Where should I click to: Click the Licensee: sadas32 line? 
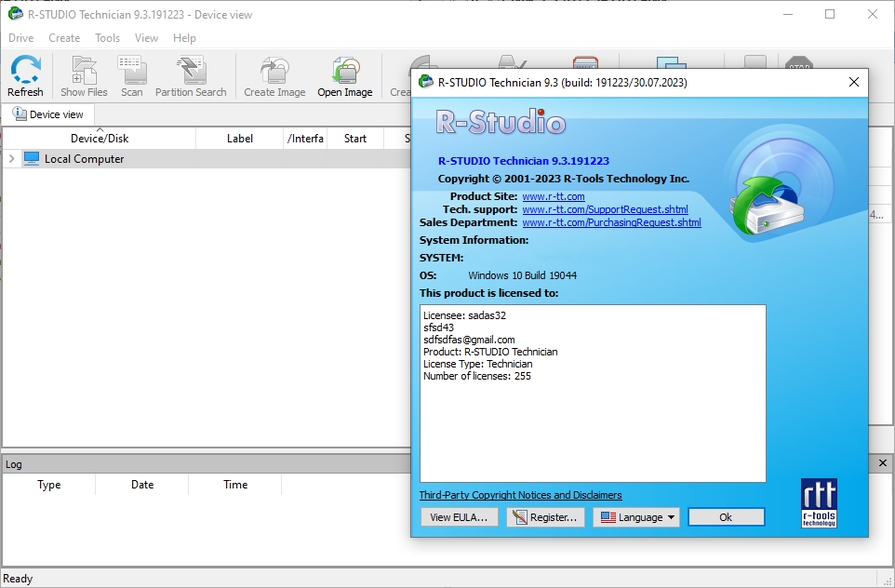[464, 315]
